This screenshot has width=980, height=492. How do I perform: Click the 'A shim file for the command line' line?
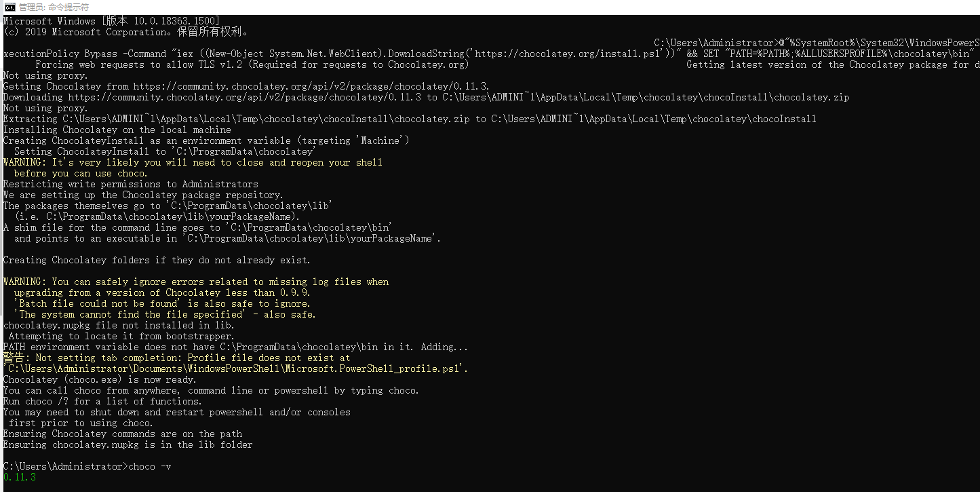tap(197, 227)
